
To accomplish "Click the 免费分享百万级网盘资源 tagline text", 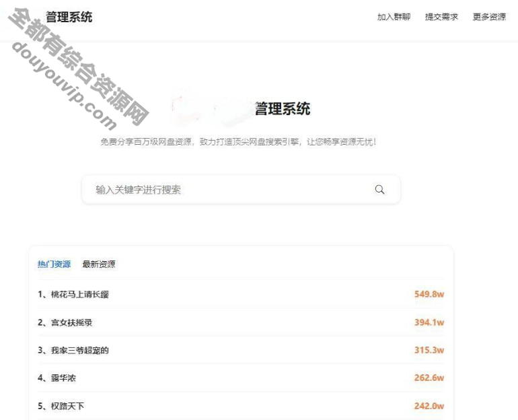I will click(238, 142).
